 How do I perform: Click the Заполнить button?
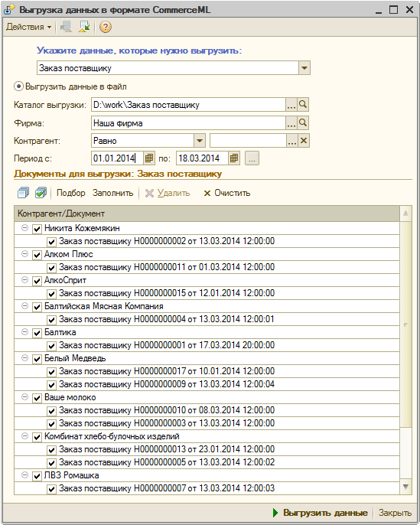pyautogui.click(x=112, y=193)
